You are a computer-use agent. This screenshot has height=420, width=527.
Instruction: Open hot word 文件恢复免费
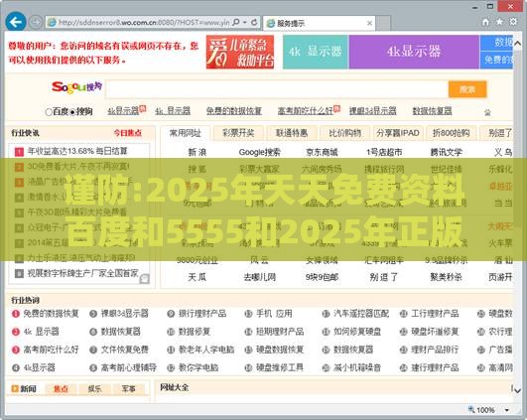pos(125,350)
